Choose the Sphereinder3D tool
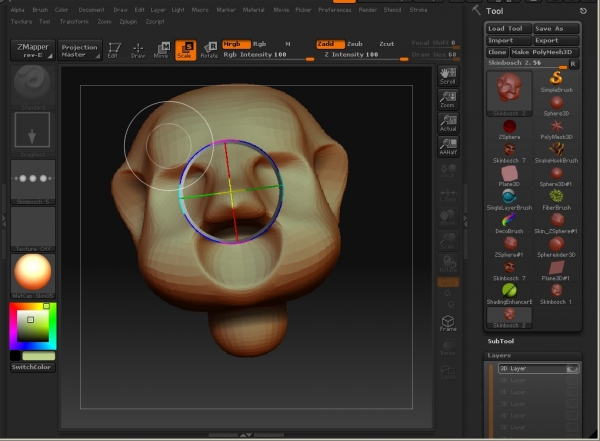Viewport: 600px width, 441px height. [556, 247]
